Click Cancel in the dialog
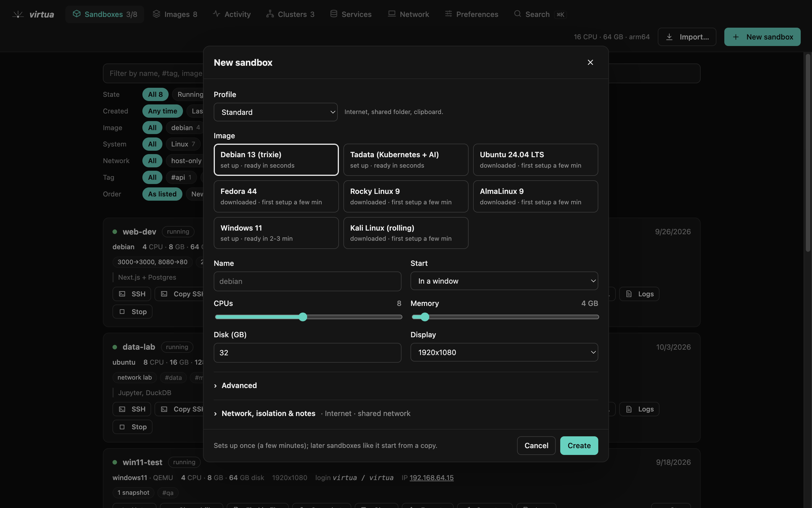 536,446
